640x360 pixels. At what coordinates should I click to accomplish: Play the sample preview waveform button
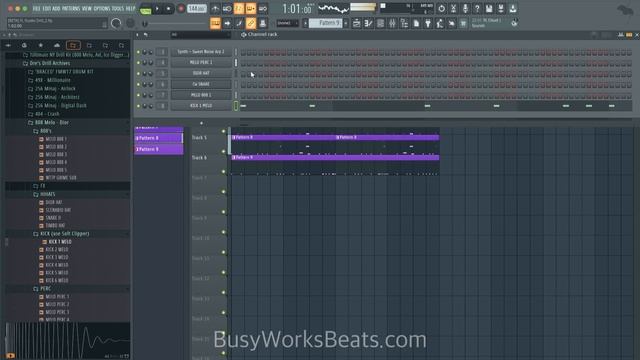(10, 356)
